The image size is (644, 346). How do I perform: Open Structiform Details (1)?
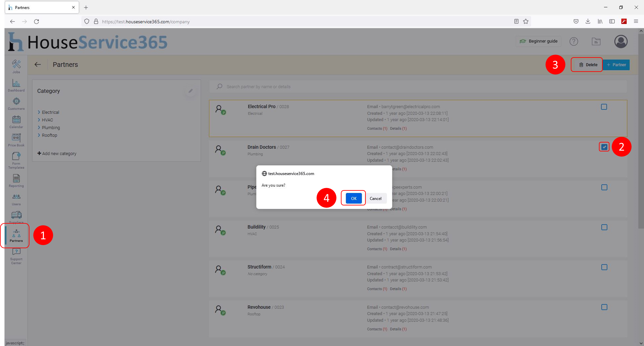398,289
